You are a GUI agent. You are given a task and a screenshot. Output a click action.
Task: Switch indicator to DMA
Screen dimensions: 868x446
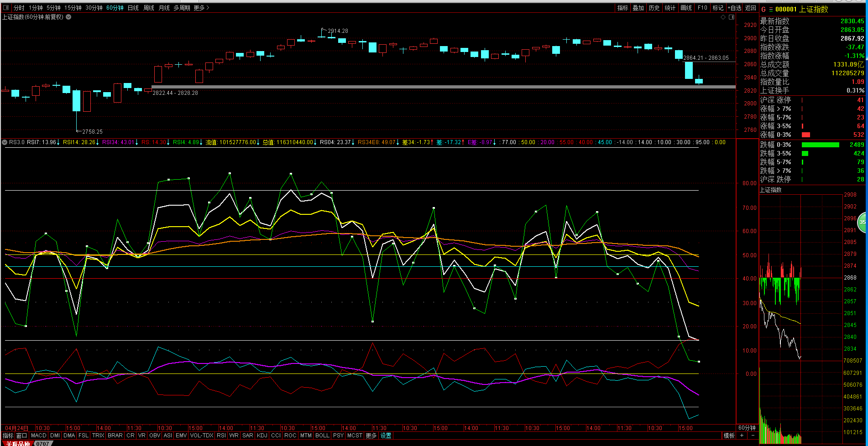coord(69,436)
